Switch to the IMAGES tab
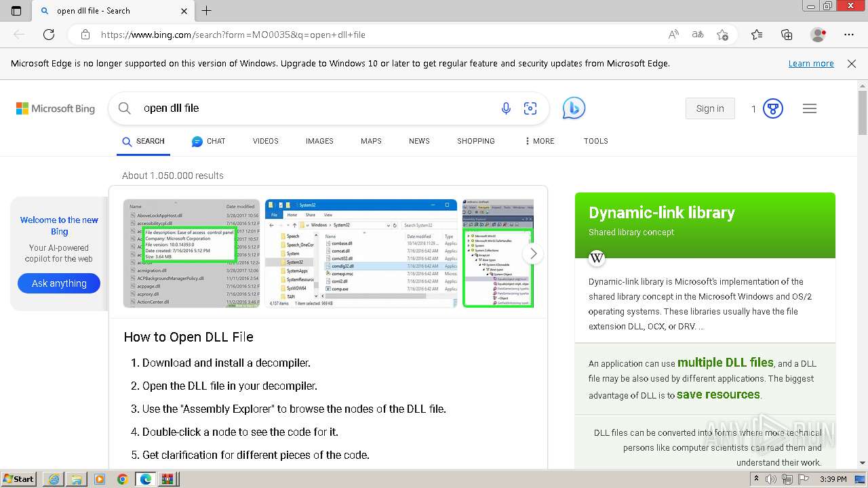The height and width of the screenshot is (488, 868). (319, 141)
